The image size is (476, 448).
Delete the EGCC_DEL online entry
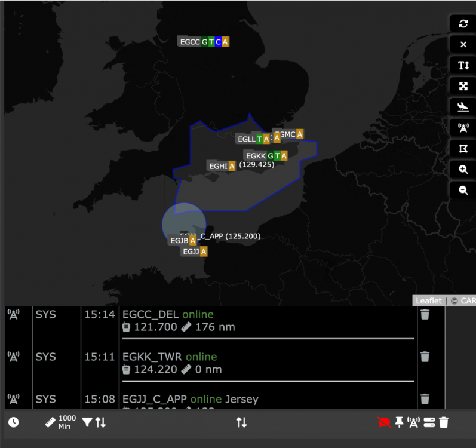pos(425,314)
